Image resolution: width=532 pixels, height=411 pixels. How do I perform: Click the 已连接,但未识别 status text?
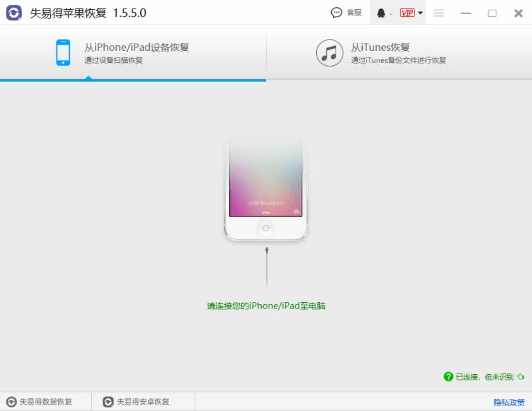[x=485, y=377]
